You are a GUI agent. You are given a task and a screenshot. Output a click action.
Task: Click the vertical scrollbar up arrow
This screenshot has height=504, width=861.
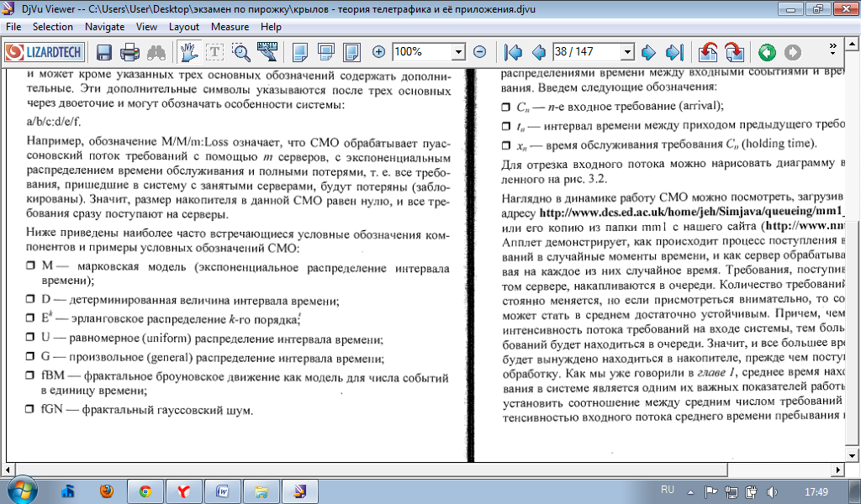(x=852, y=44)
